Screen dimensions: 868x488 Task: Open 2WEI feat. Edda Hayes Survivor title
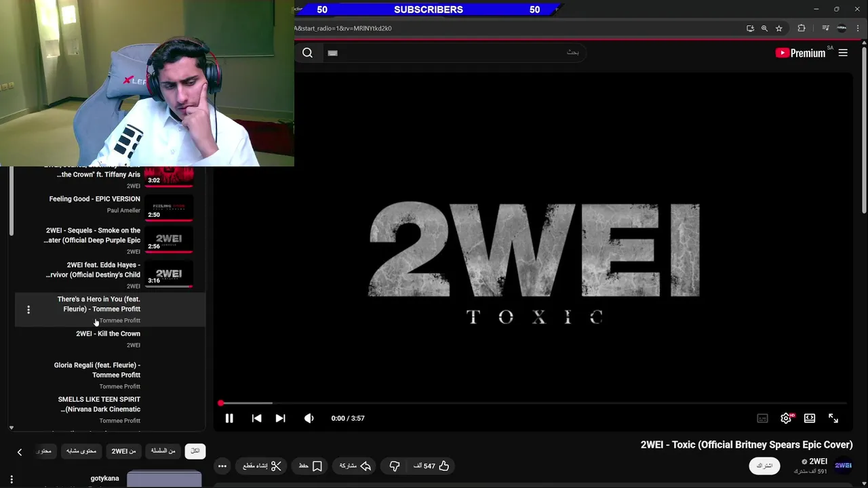pos(94,270)
